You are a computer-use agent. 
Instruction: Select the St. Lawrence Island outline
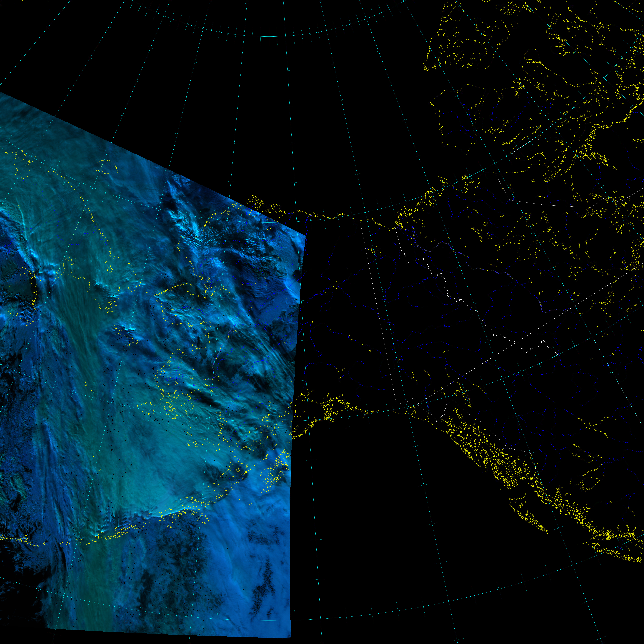(x=125, y=335)
